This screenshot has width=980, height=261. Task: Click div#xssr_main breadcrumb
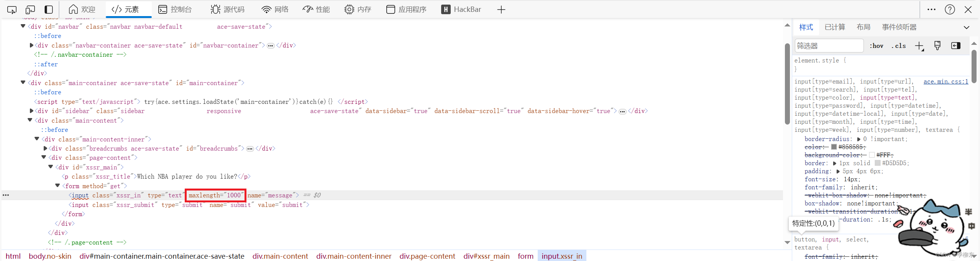pos(486,256)
